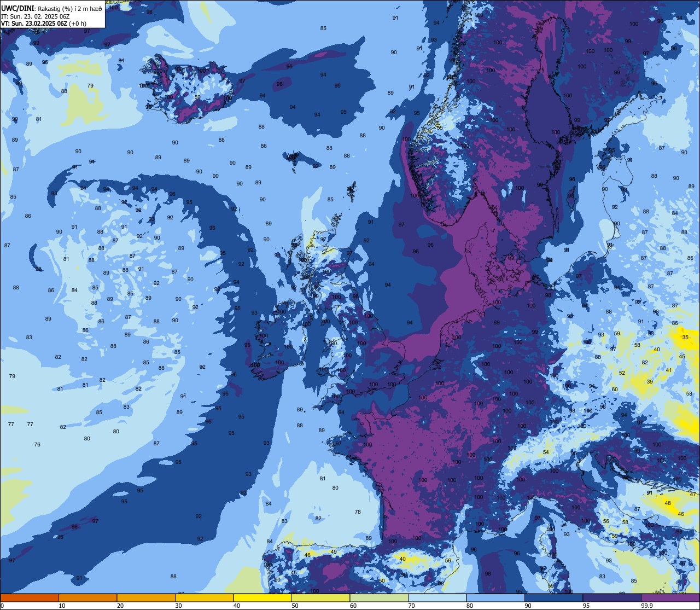Image resolution: width=700 pixels, height=610 pixels.
Task: Click the 40–50 yellow legend segment
Action: click(x=262, y=597)
